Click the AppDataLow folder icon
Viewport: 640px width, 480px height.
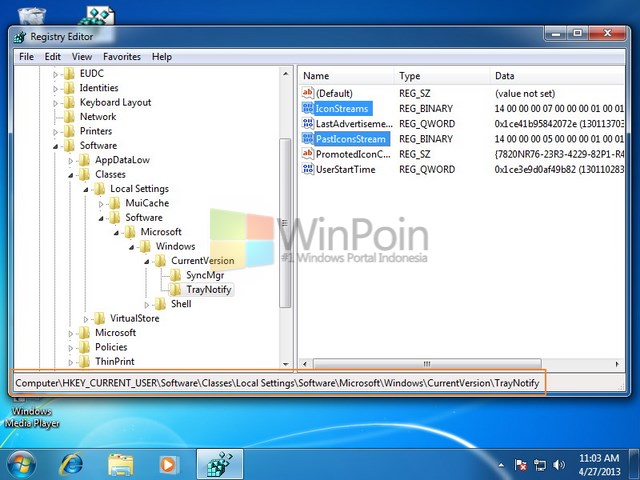tap(84, 160)
